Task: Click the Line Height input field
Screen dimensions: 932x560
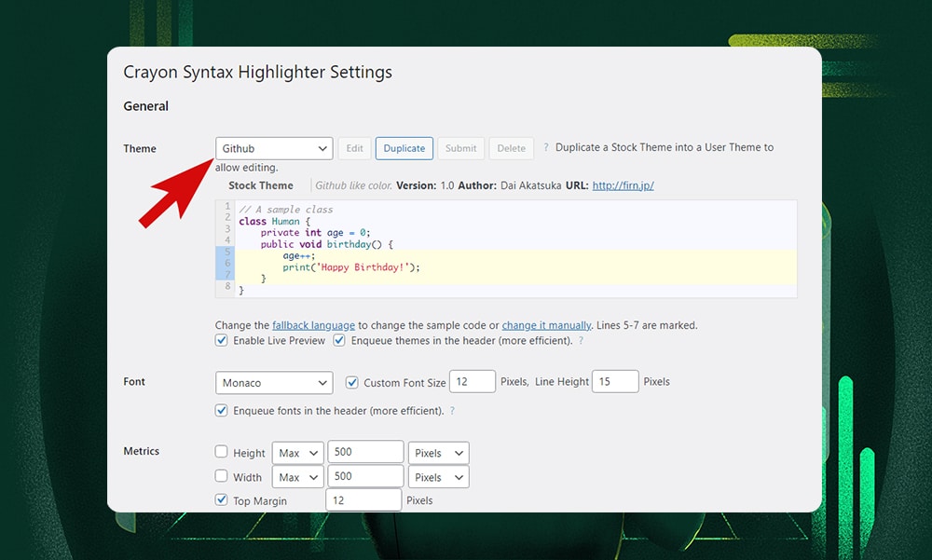Action: coord(615,381)
